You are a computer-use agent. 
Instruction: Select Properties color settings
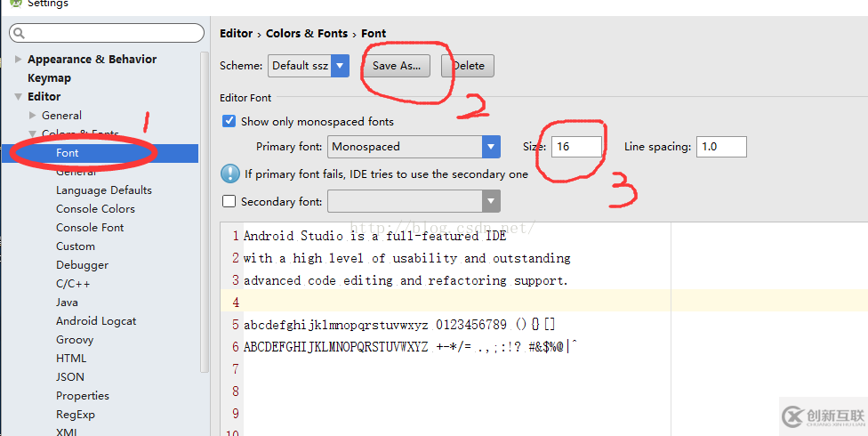click(83, 396)
